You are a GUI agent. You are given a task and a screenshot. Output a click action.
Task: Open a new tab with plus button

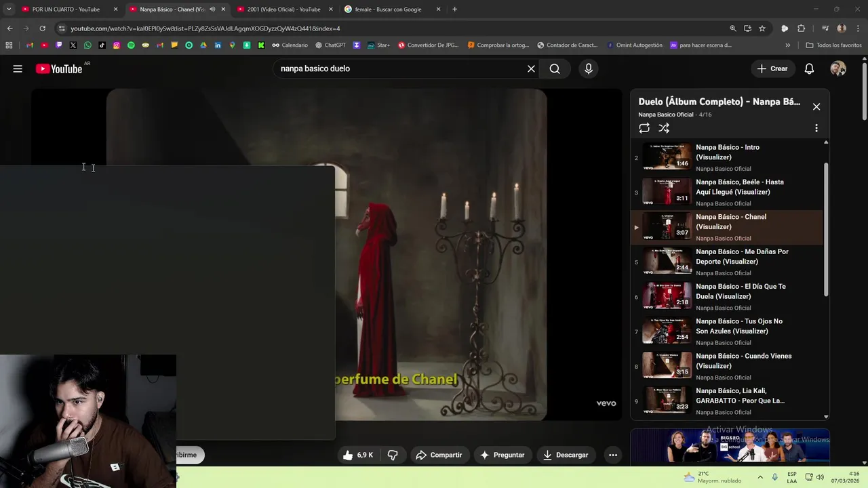click(454, 9)
